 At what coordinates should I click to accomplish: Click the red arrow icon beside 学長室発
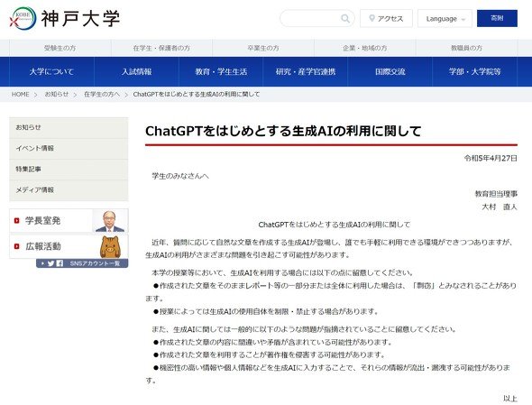[16, 221]
